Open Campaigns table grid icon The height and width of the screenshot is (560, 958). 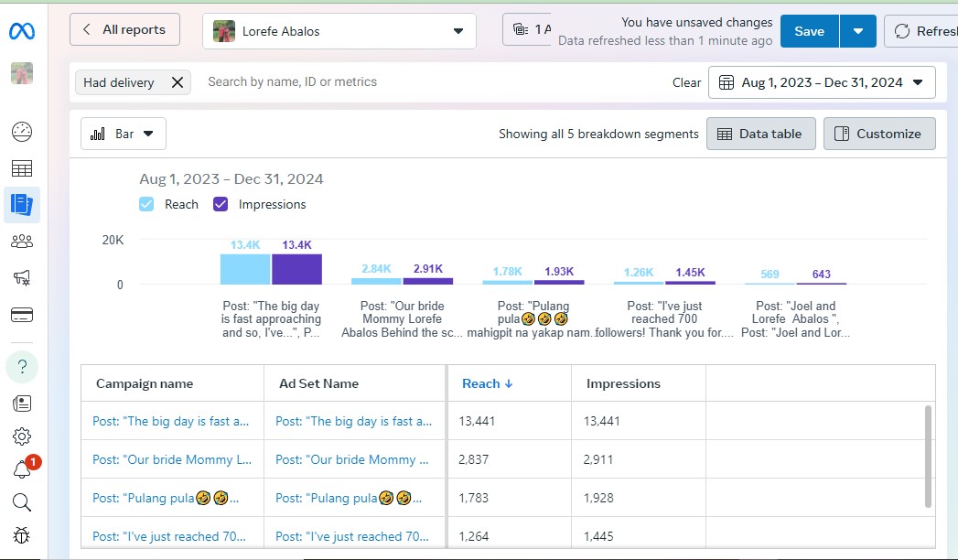coord(22,168)
